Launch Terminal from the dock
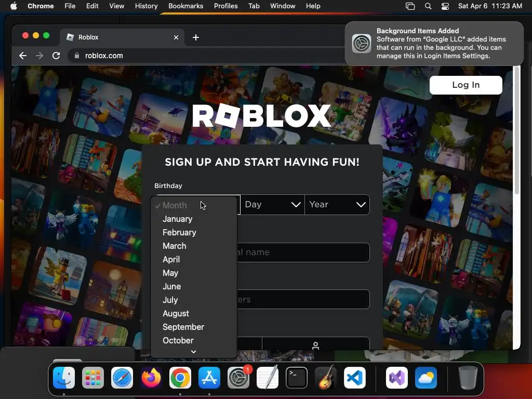 point(297,378)
